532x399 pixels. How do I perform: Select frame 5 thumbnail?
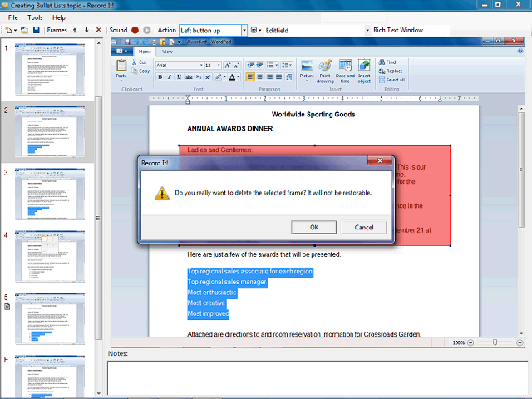coord(50,318)
